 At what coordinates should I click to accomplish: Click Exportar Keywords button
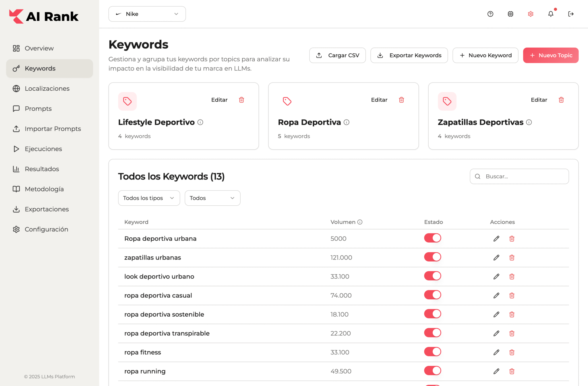(x=409, y=55)
